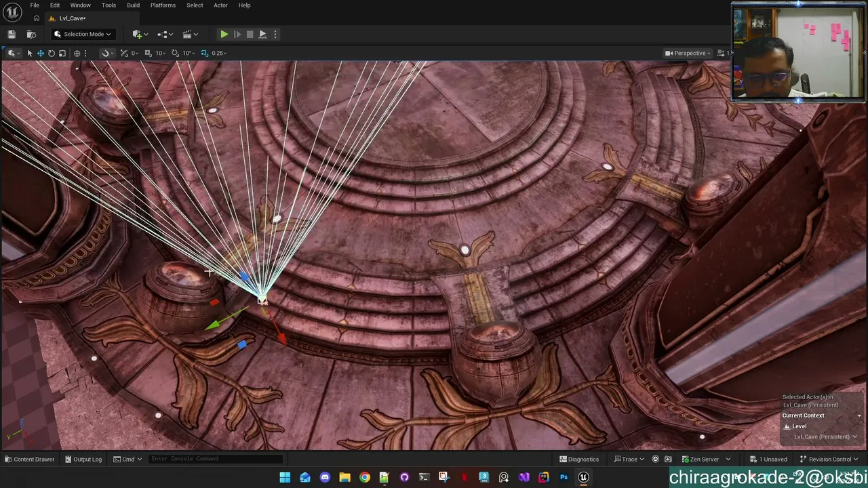This screenshot has height=488, width=868.
Task: Open the Lvl_Cave (Persistent) level dropdown
Action: click(825, 436)
